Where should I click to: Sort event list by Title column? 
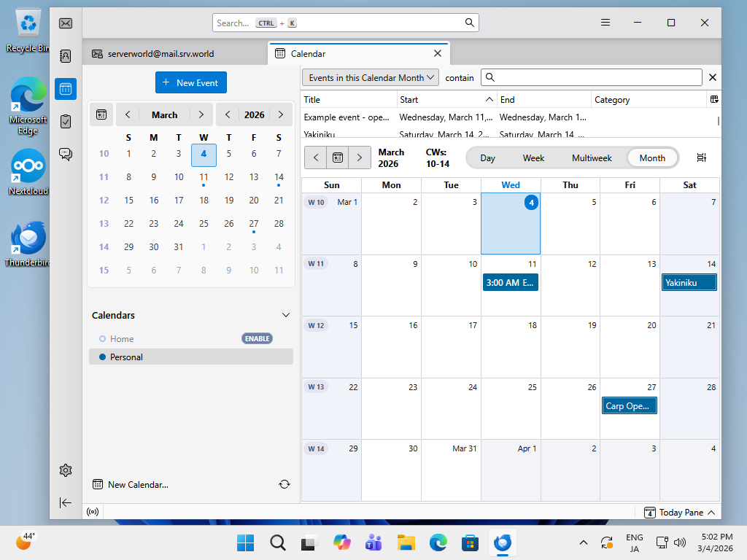[349, 99]
